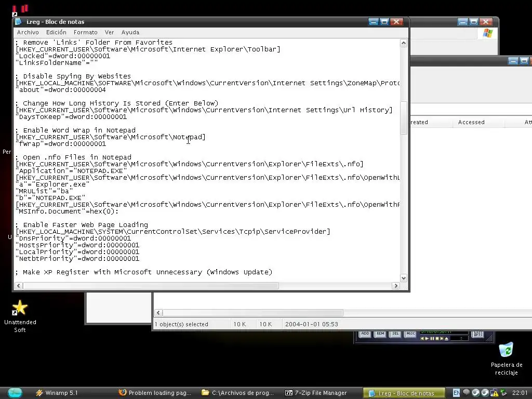The image size is (532, 399).
Task: Click the Winamp playlist next track control
Action: coord(442,339)
